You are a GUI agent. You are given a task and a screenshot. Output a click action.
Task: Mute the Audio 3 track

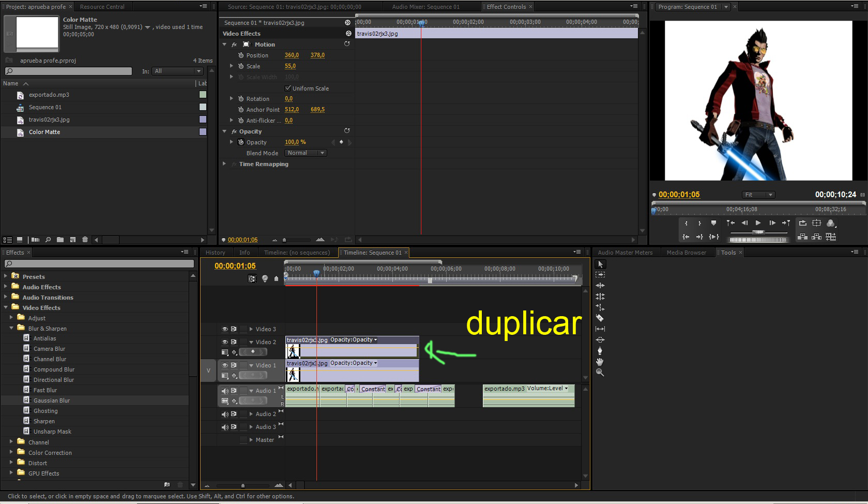(x=225, y=427)
